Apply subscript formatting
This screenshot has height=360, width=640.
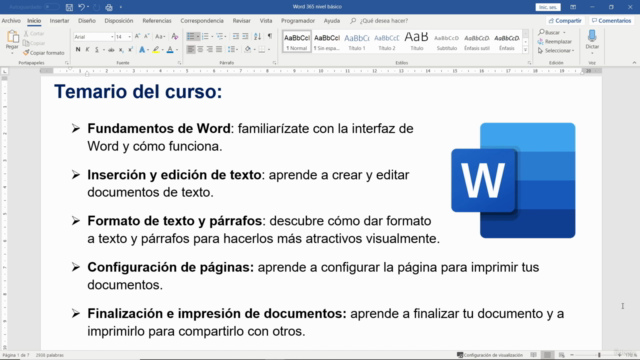tap(121, 50)
